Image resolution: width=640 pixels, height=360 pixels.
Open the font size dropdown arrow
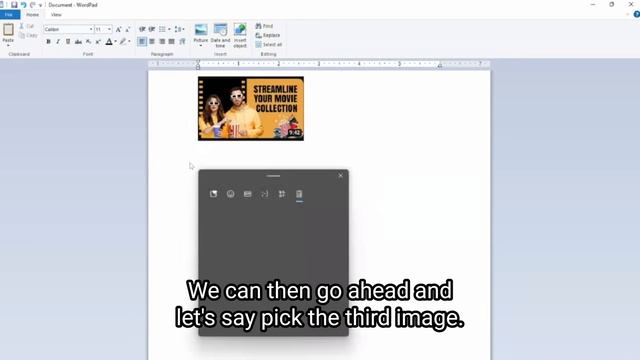109,29
